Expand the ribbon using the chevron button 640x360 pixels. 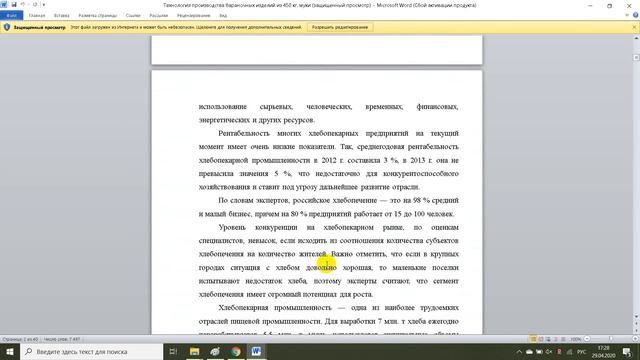(627, 15)
